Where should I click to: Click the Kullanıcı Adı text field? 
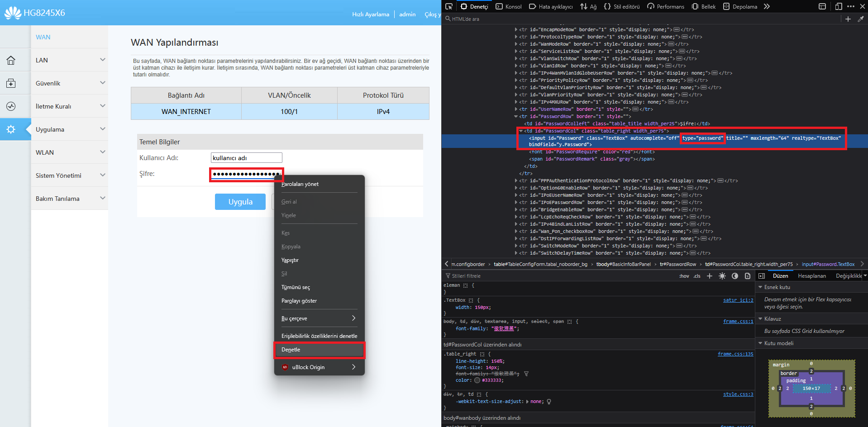pos(247,158)
